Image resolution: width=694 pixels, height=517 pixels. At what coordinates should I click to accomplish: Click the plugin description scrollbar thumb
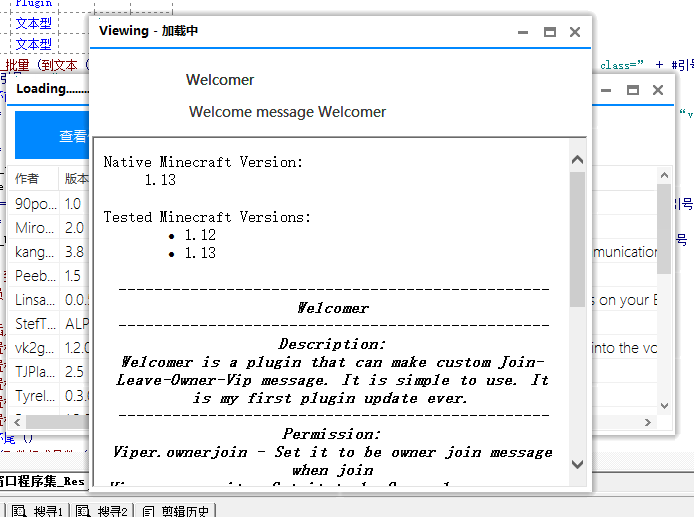577,238
